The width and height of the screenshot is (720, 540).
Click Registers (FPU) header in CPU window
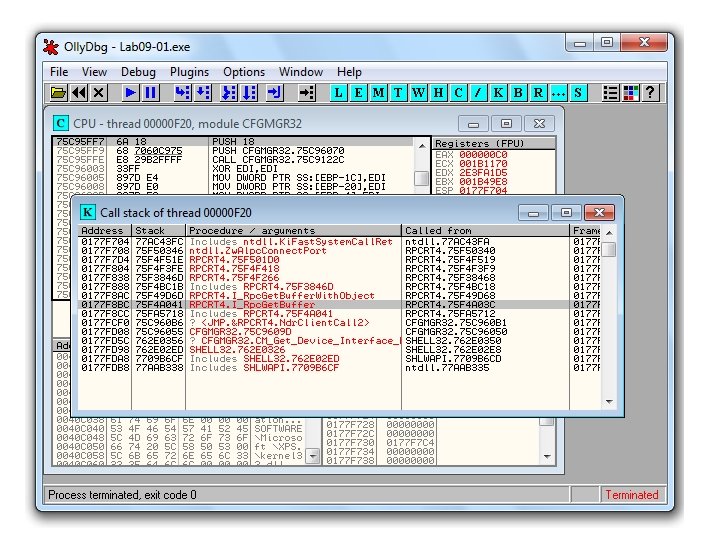point(494,143)
